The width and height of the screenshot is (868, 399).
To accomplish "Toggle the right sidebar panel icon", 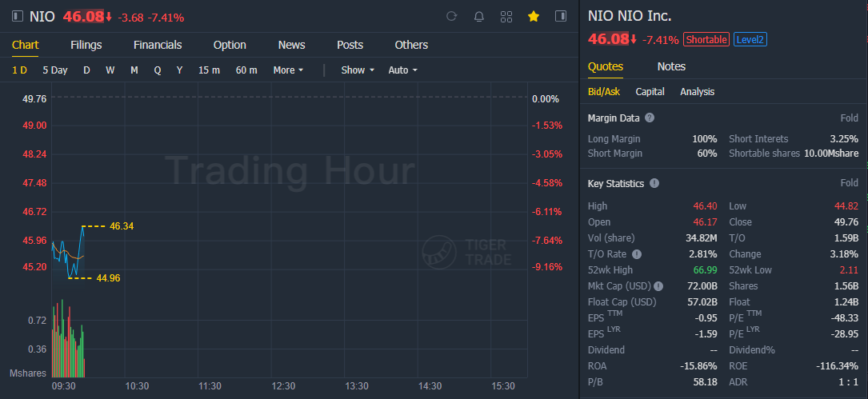I will (x=561, y=17).
